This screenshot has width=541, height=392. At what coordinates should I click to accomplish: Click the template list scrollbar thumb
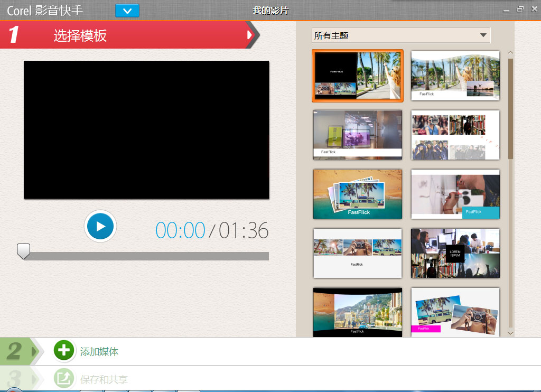point(510,109)
